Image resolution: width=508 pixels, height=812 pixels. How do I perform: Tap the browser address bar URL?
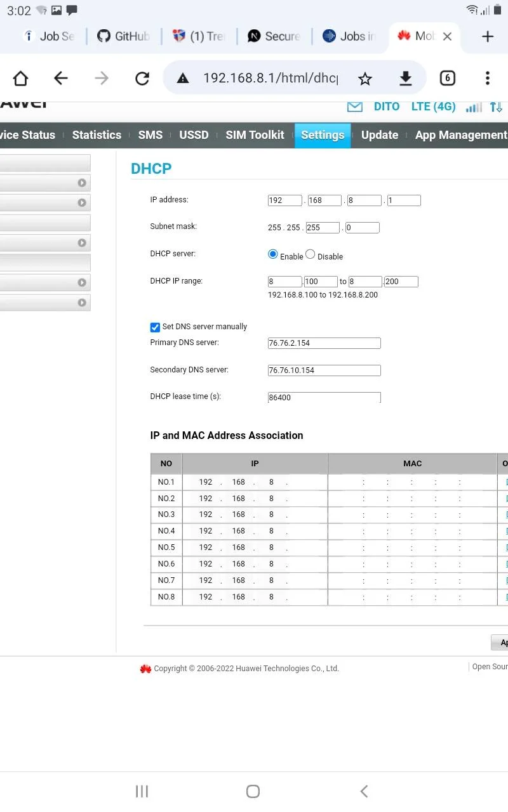click(271, 78)
